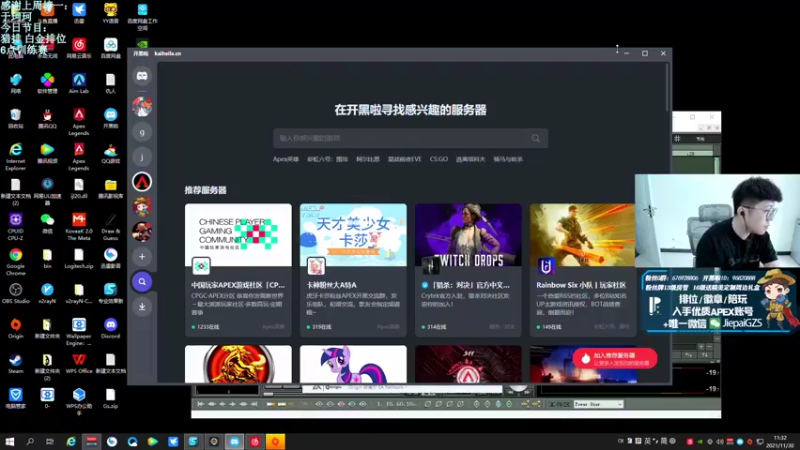Click the magnifier icon in the search box
800x450 pixels.
(536, 138)
